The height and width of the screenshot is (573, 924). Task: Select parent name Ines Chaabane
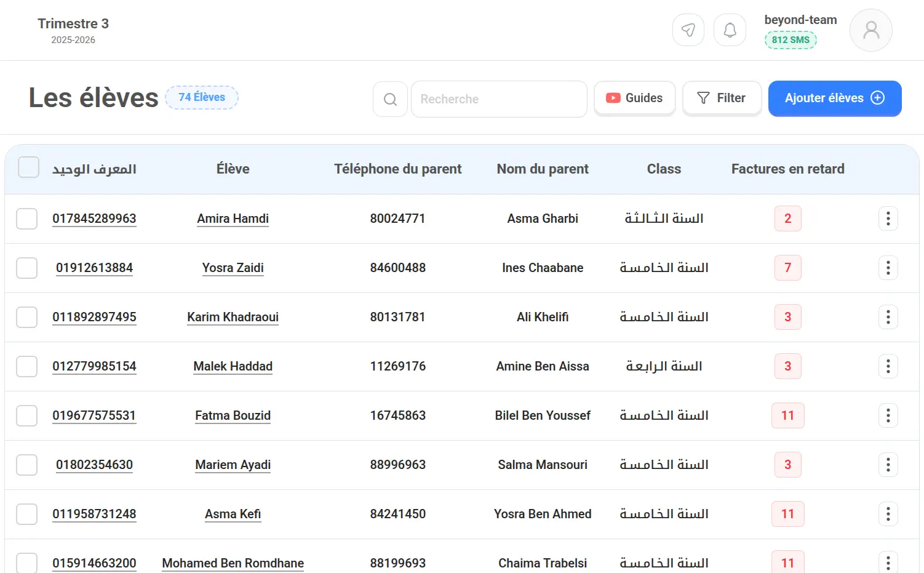pyautogui.click(x=543, y=268)
